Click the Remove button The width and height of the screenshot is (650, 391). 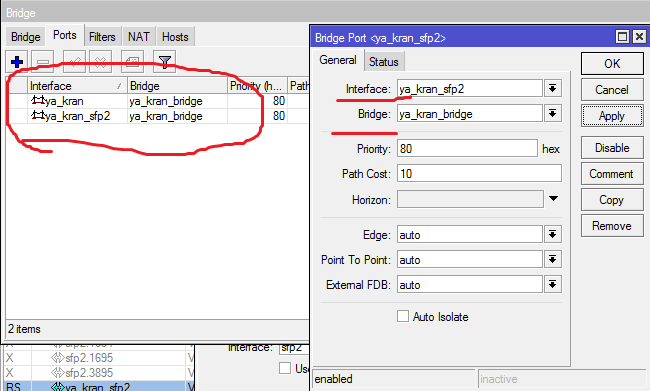612,226
